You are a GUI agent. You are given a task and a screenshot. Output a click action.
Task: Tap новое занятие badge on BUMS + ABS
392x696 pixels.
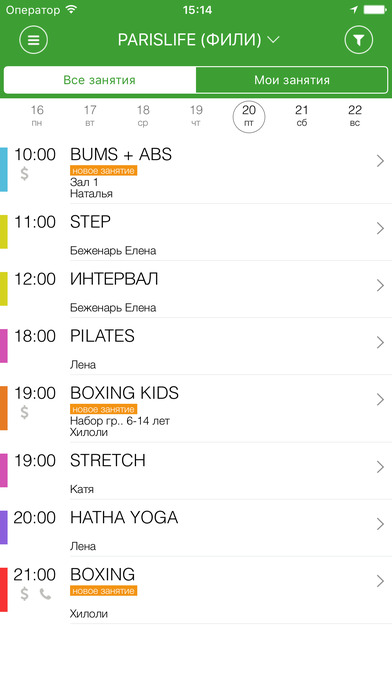point(103,170)
